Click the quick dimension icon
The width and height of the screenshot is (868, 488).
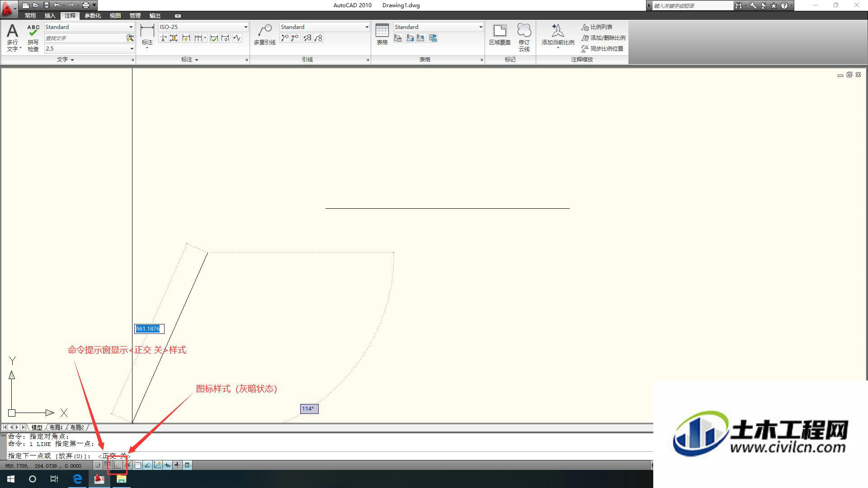point(186,38)
